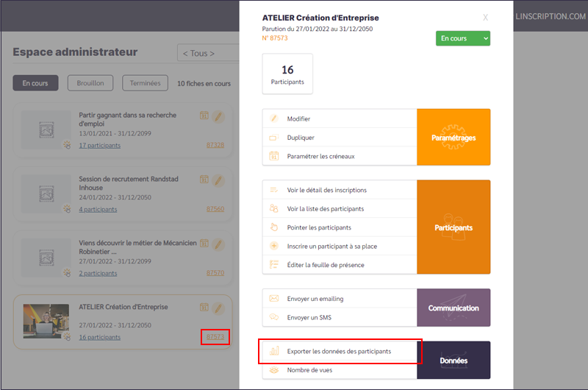Click the pencil icon beside Modifier
Viewport: 588px width, 390px height.
point(273,118)
